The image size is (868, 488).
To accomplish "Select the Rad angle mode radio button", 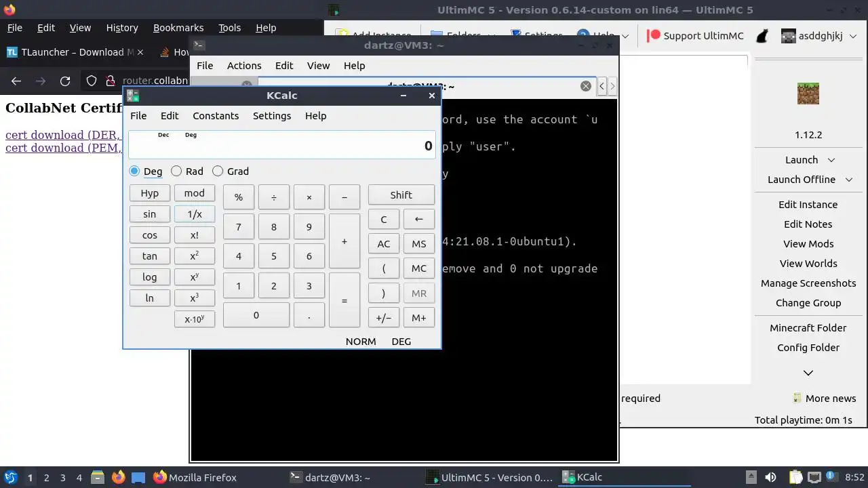I will tap(176, 171).
